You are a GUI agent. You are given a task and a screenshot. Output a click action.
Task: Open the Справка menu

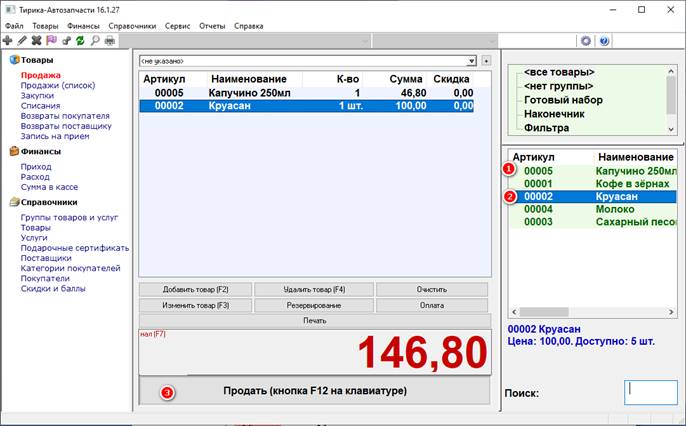[x=248, y=26]
